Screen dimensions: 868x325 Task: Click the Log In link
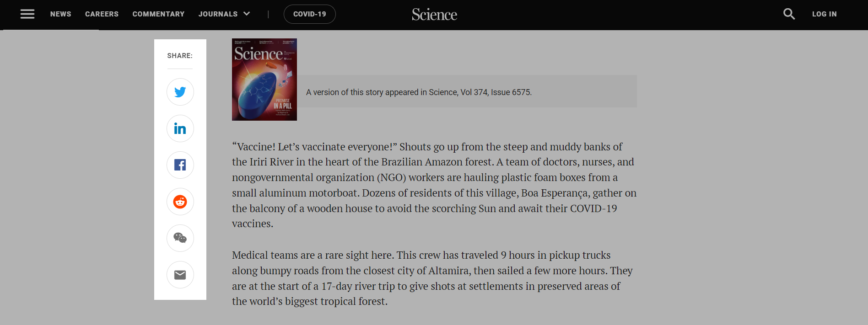(x=824, y=14)
